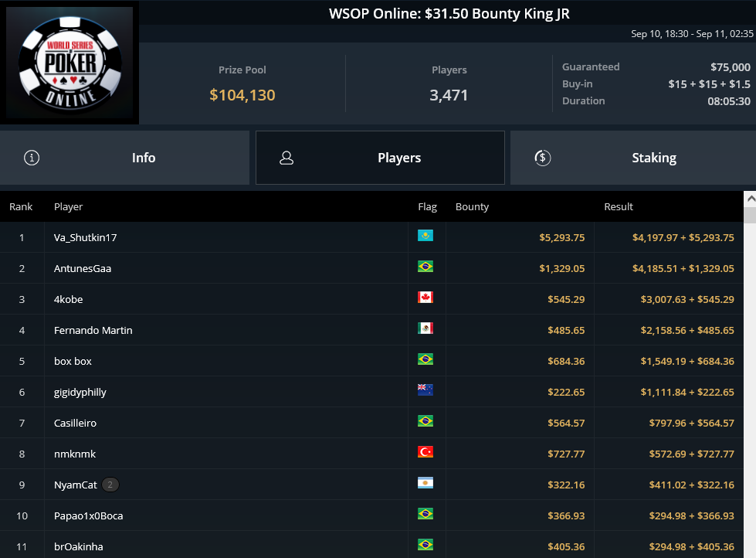Click the result $411.02 + $322.16

tap(692, 485)
